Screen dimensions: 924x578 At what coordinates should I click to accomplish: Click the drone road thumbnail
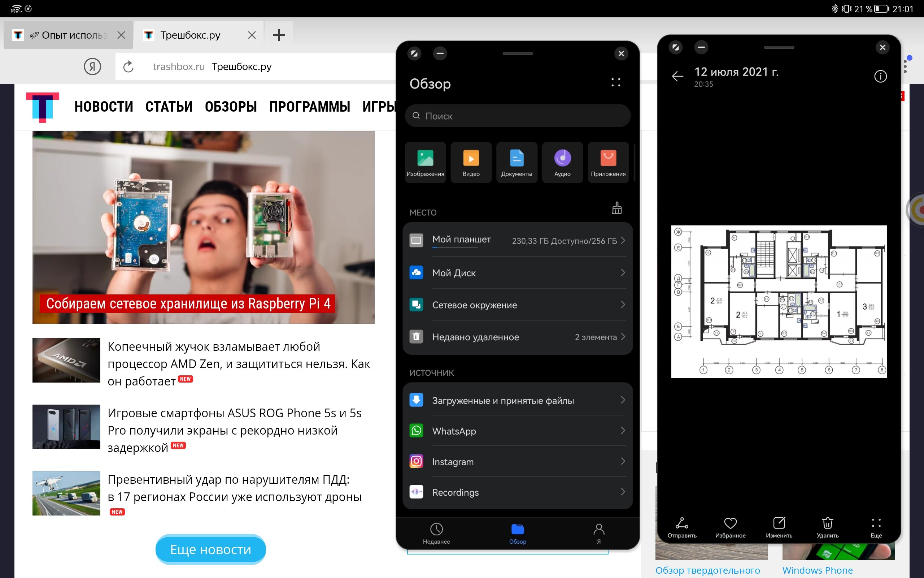66,493
